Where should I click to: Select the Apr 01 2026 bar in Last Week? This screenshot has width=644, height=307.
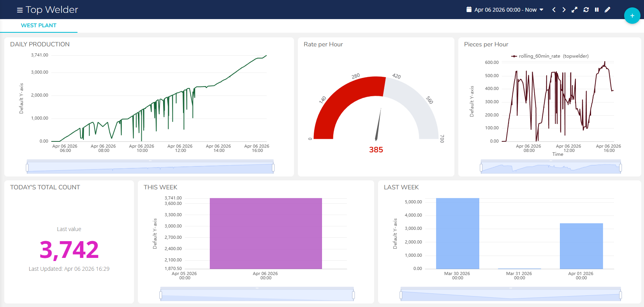(x=581, y=246)
